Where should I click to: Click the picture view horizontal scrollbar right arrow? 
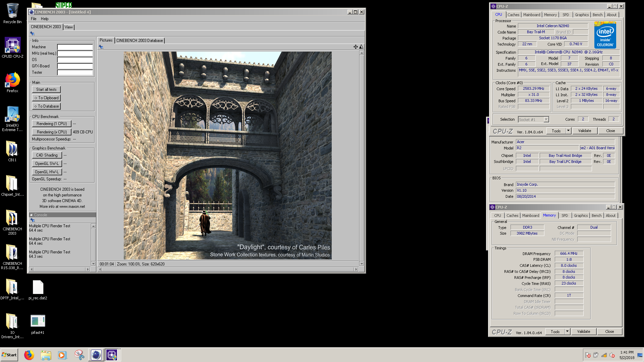[356, 269]
